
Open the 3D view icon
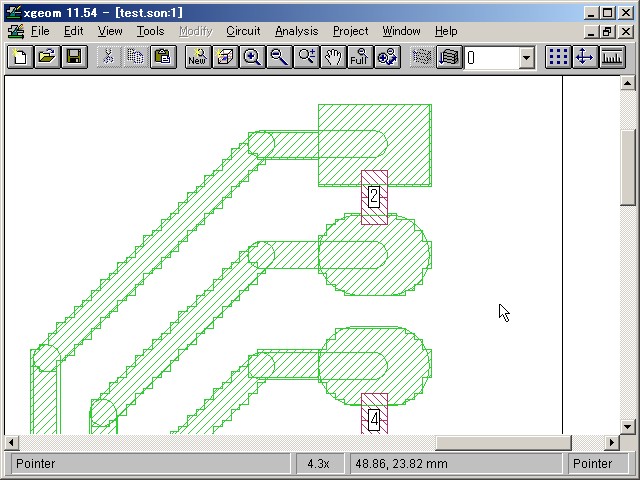coord(225,57)
